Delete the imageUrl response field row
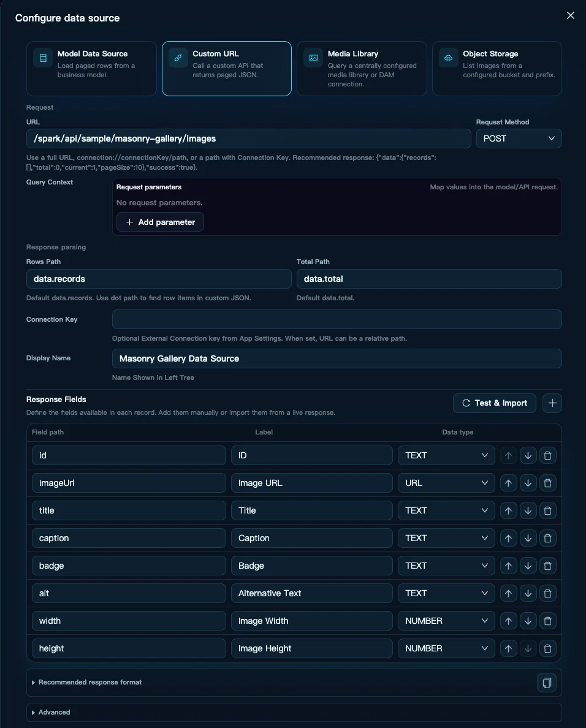 point(547,483)
